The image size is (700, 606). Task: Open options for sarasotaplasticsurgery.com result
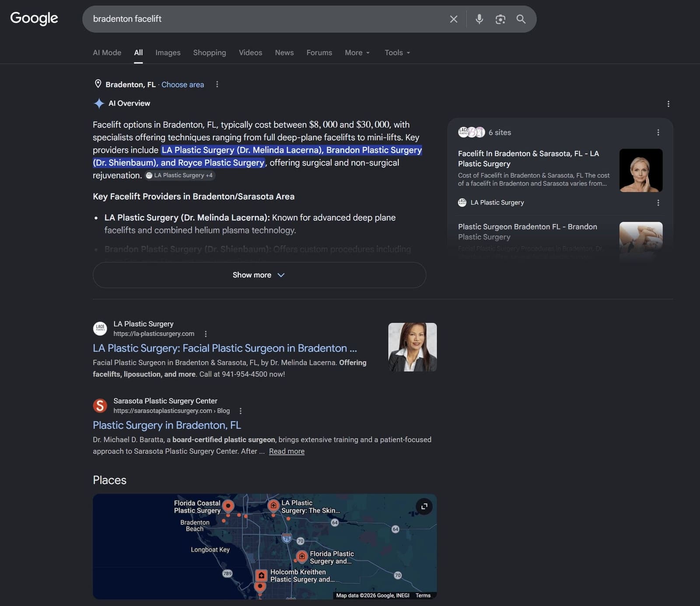pos(240,411)
